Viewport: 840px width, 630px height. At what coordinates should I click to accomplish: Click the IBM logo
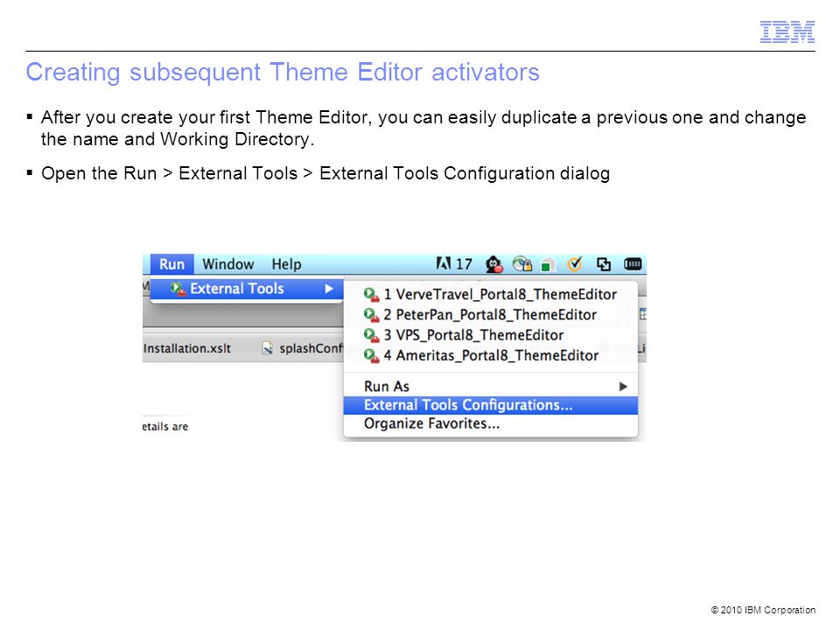(787, 32)
